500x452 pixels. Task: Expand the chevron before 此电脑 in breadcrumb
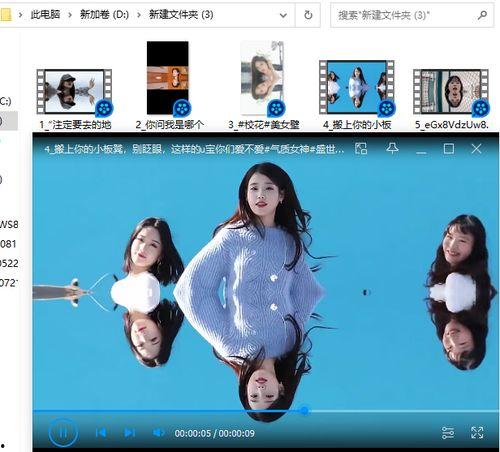coord(21,15)
